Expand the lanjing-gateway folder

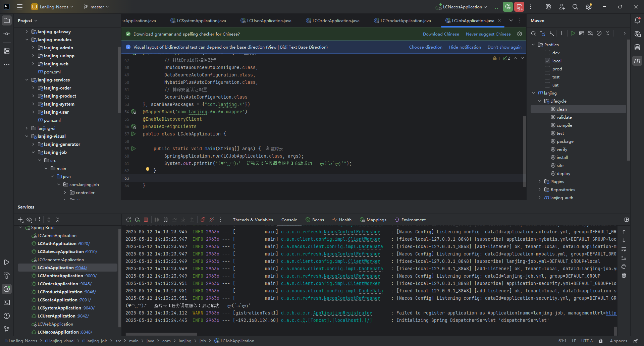point(27,32)
